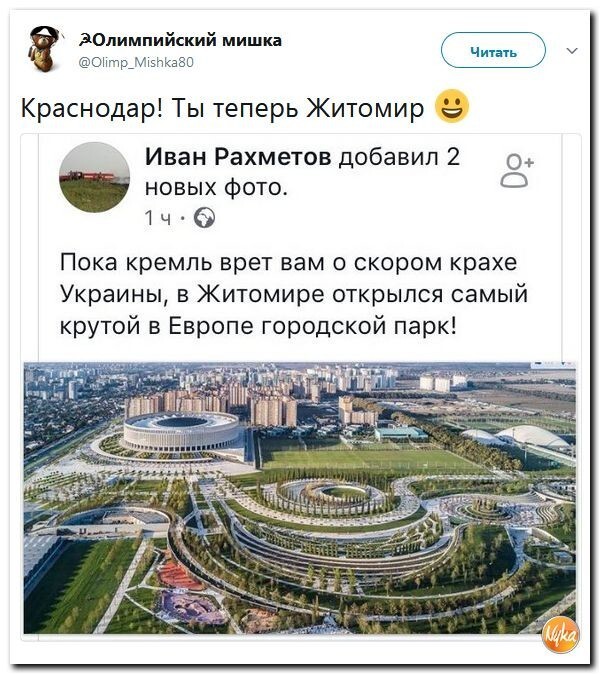Viewport: 601px width, 675px height.
Task: Open the @Olimp_Mishka80 handle link
Action: 136,62
